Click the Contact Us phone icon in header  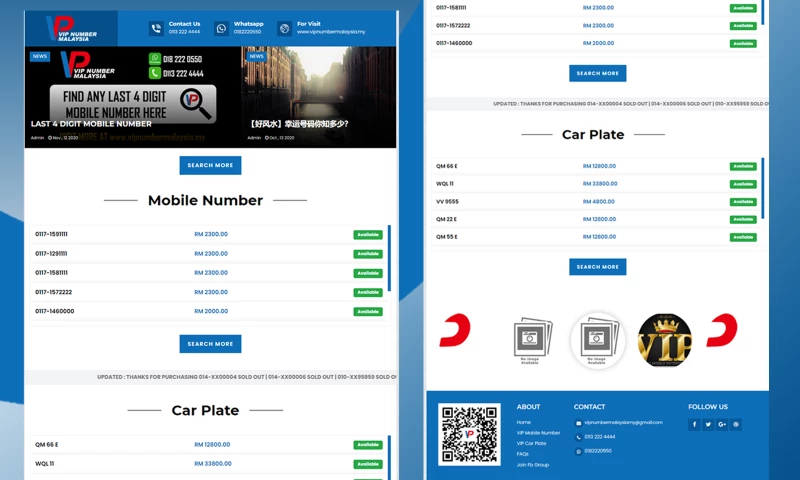(x=156, y=28)
